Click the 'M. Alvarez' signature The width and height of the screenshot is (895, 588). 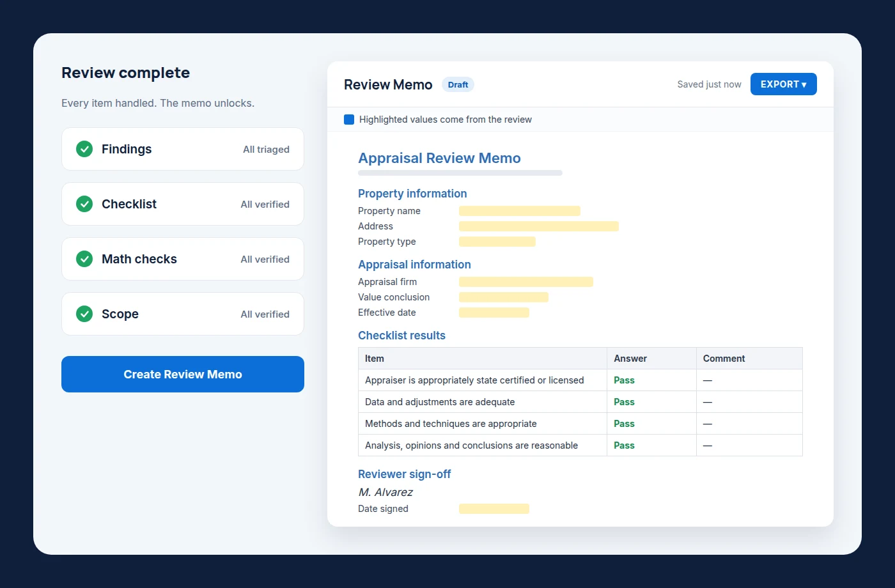coord(385,492)
